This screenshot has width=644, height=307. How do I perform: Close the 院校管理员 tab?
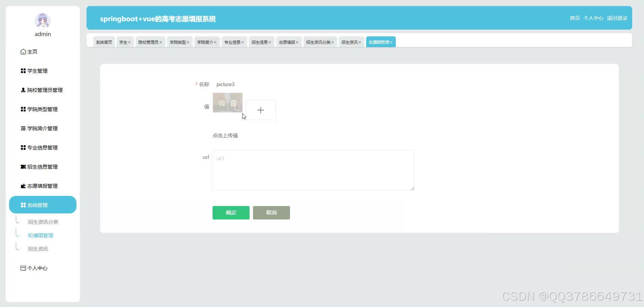coord(161,42)
